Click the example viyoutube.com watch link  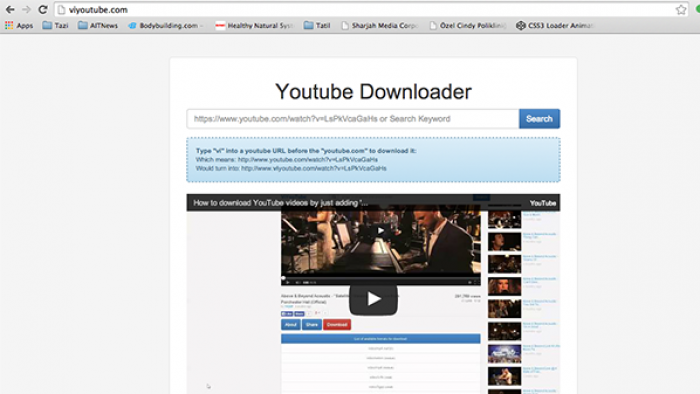coord(314,168)
